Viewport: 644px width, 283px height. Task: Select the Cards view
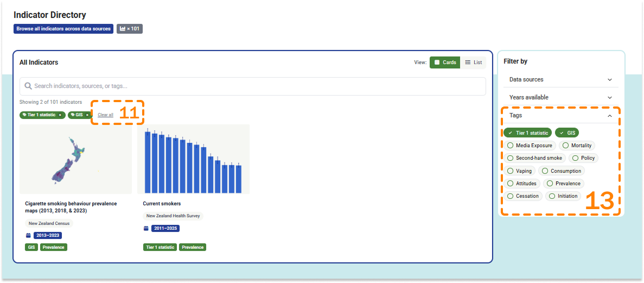[445, 62]
